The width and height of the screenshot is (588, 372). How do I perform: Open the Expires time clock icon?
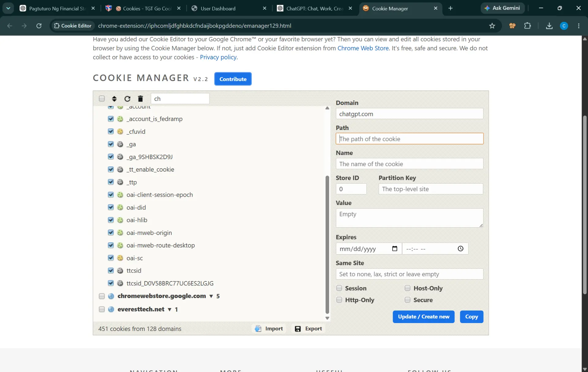coord(460,248)
